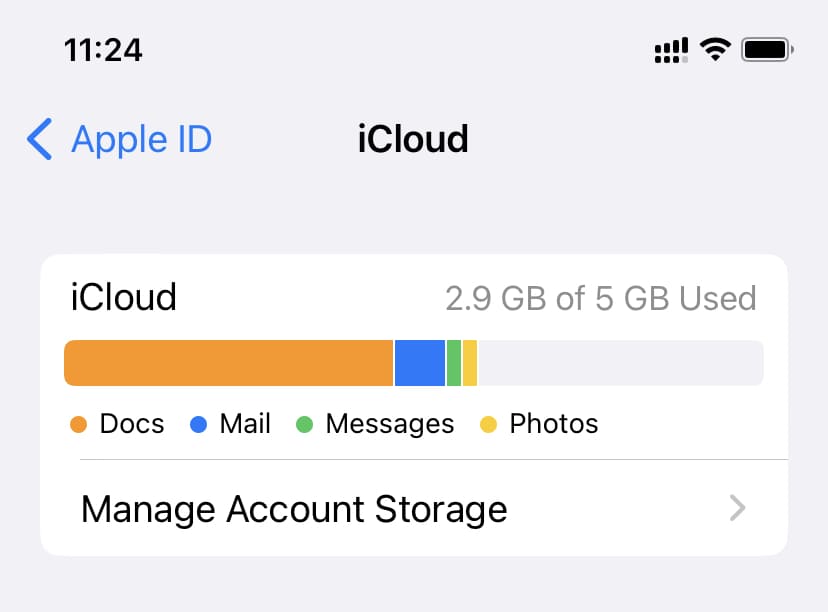Tap the blue back chevron beside Apple ID
828x612 pixels.
(38, 139)
